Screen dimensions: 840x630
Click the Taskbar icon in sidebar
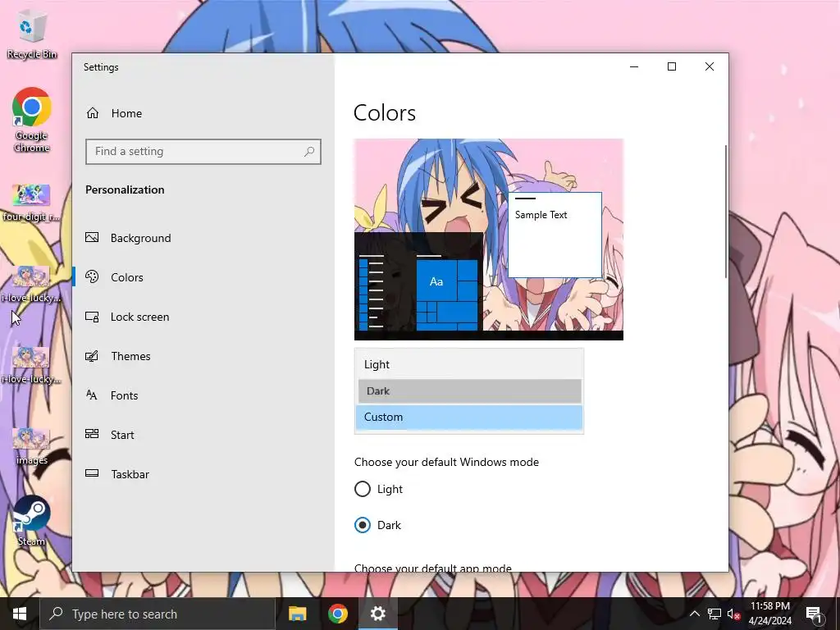[x=92, y=473]
